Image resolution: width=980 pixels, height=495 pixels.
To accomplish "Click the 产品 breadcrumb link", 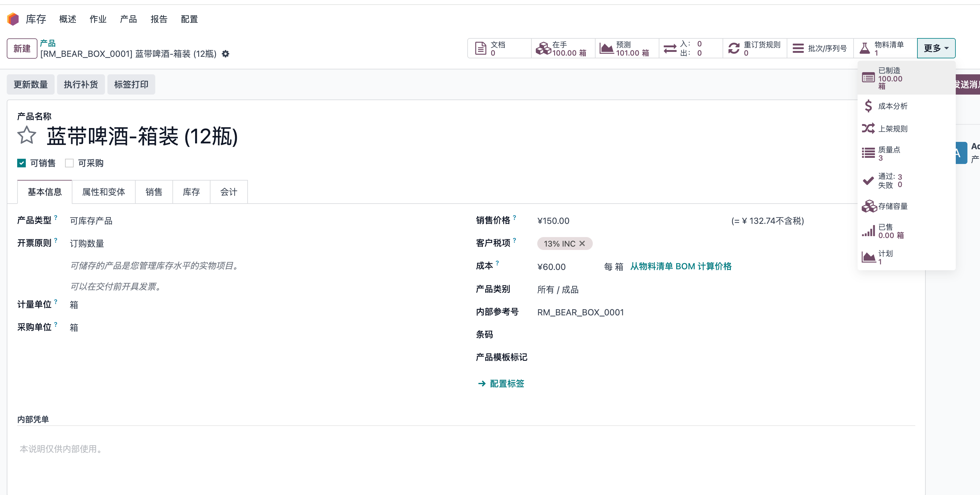I will point(48,43).
